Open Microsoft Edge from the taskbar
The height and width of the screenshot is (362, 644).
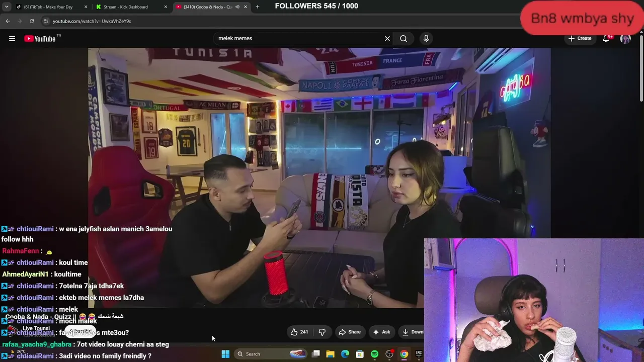tap(345, 354)
